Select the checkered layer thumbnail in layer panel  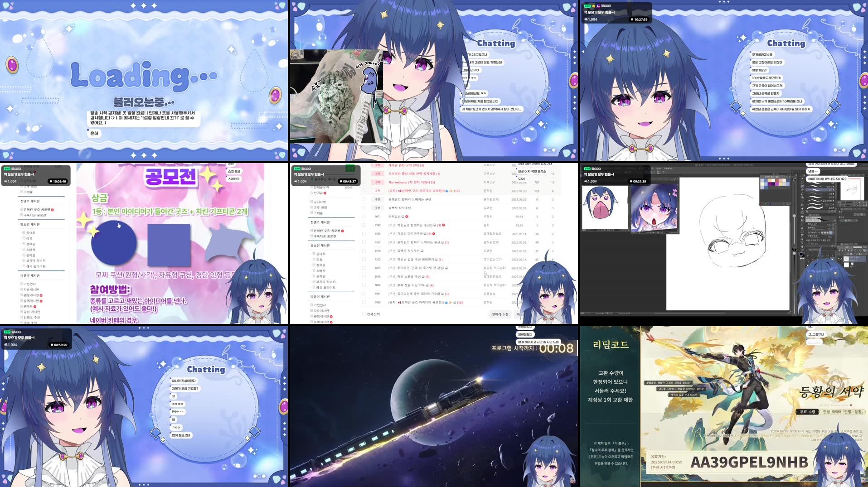point(846,258)
